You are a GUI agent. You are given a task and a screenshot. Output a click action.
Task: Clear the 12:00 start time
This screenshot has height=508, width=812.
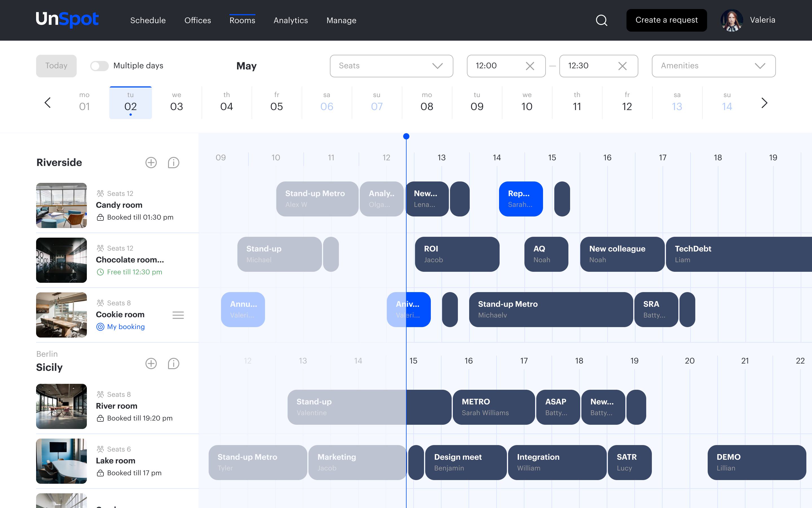click(x=530, y=66)
